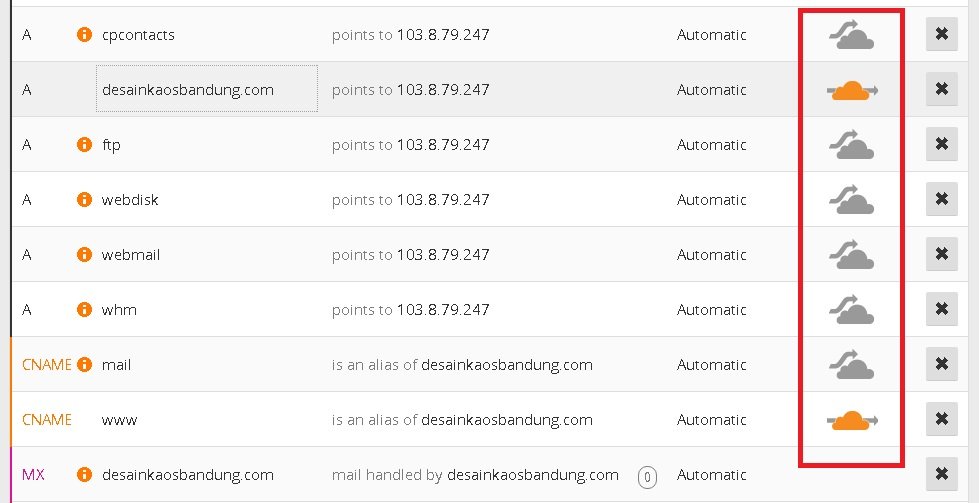
Task: Change the Automatic TTL on the MX record
Action: pyautogui.click(x=711, y=475)
